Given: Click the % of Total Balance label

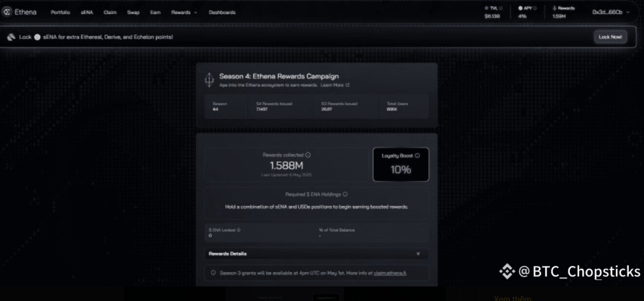Looking at the screenshot, I should [x=337, y=230].
